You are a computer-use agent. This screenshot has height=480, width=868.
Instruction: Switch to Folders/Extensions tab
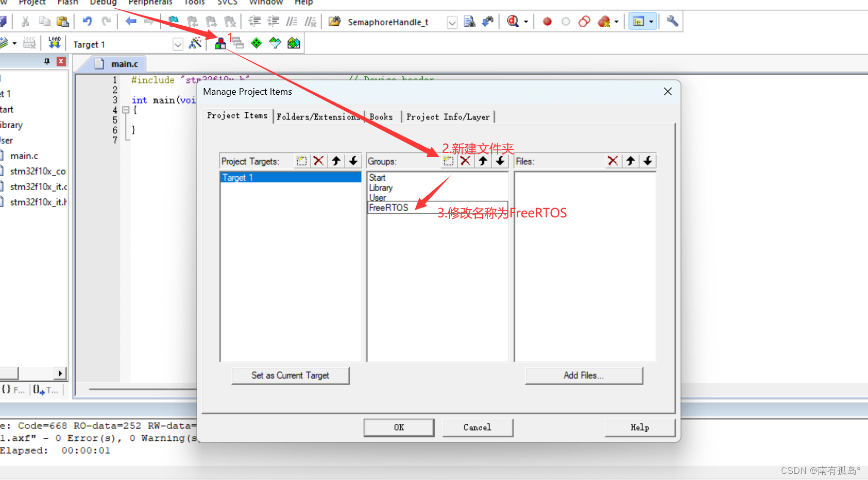pyautogui.click(x=318, y=117)
